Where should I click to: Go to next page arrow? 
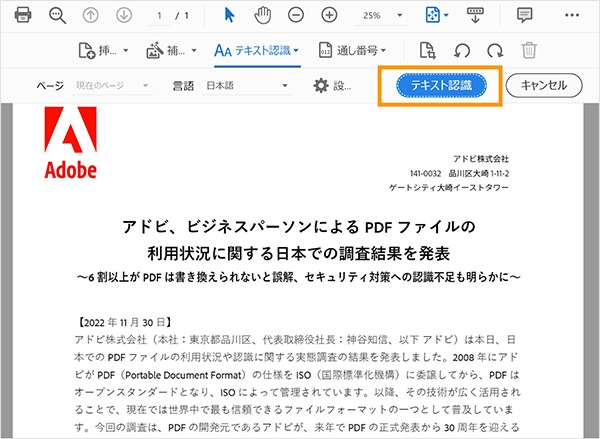point(124,15)
